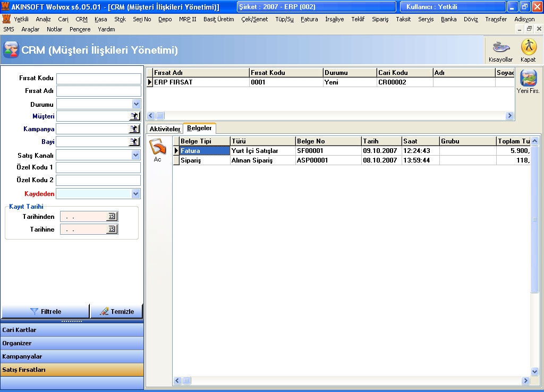The width and height of the screenshot is (544, 392).
Task: Click right arrow of documents grid horizontal scrollbar
Action: (525, 380)
